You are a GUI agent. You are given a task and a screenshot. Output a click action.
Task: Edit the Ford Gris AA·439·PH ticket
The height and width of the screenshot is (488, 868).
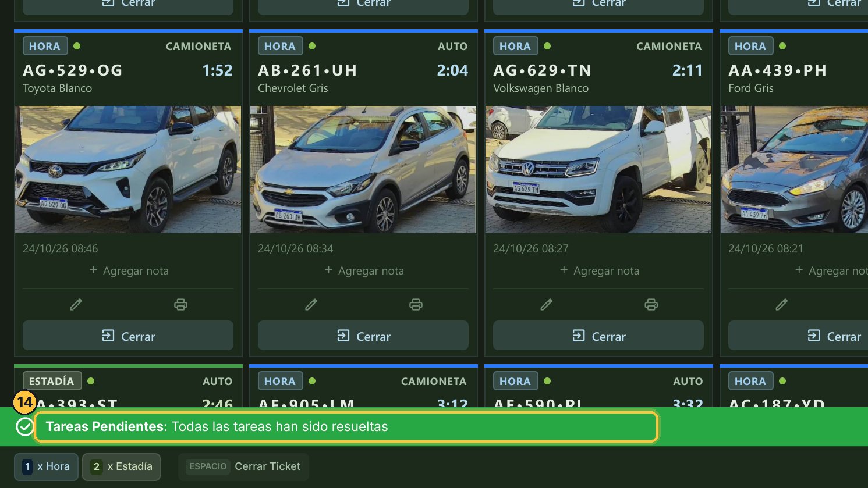coord(781,304)
